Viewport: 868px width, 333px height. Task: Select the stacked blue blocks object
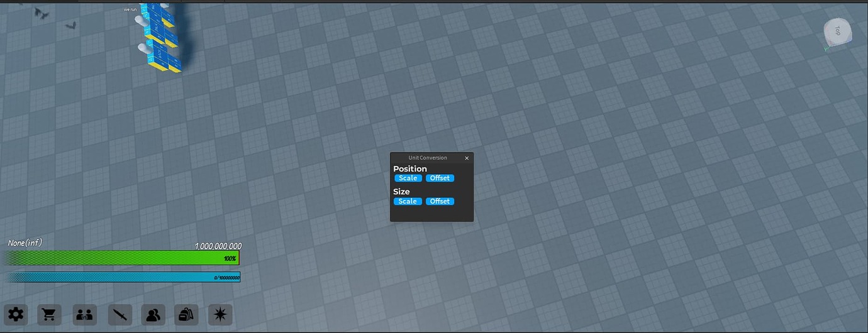click(160, 38)
